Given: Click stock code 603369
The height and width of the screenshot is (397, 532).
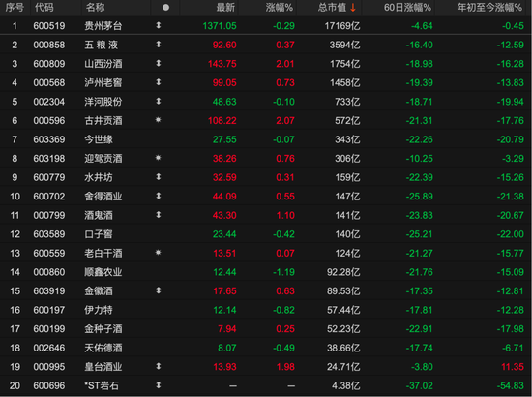Looking at the screenshot, I should (49, 139).
